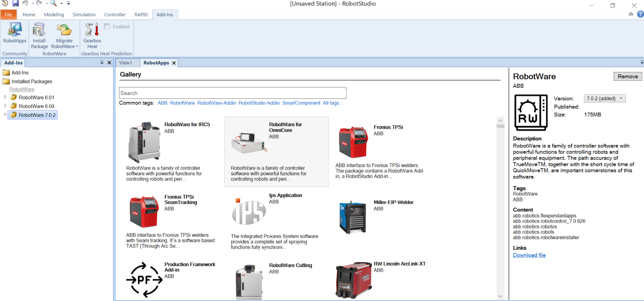The width and height of the screenshot is (644, 301).
Task: Open the Add-Ins panel options dropdown arrow
Action: tap(102, 63)
